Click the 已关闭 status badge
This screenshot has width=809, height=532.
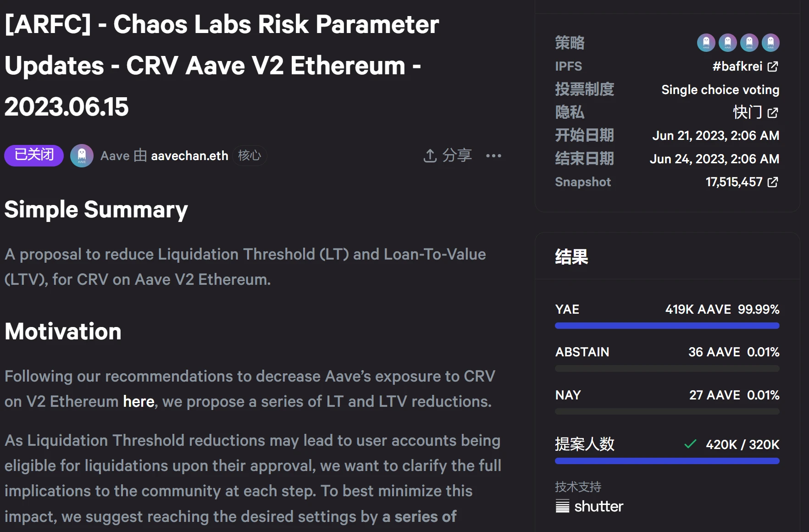(34, 155)
